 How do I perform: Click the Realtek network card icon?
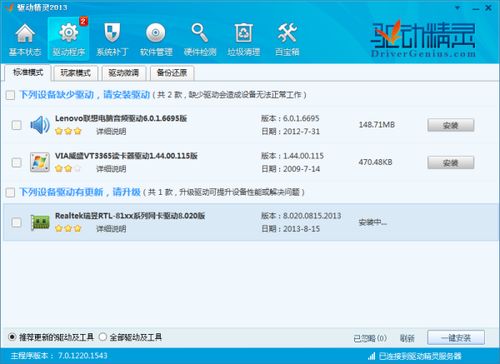pyautogui.click(x=40, y=222)
